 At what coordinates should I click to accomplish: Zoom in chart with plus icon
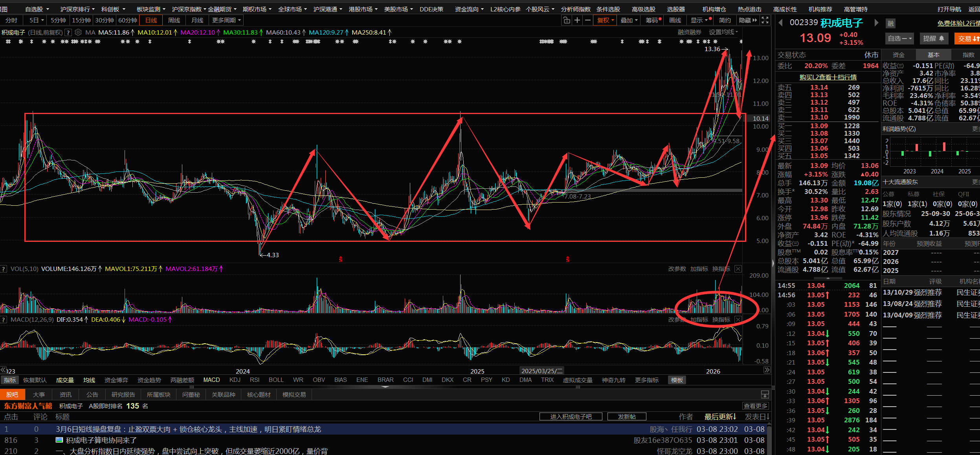pyautogui.click(x=577, y=20)
